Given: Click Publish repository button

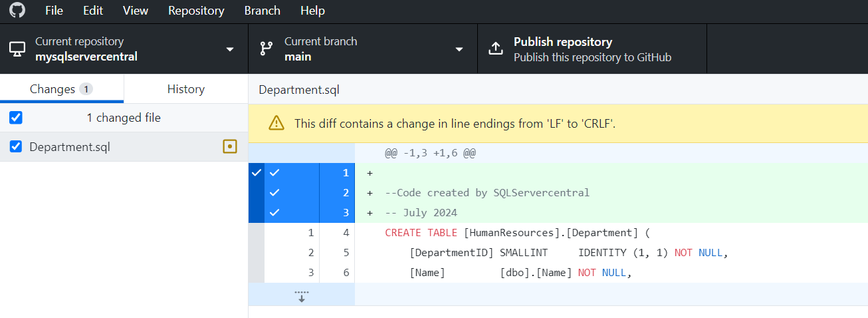Looking at the screenshot, I should 592,49.
